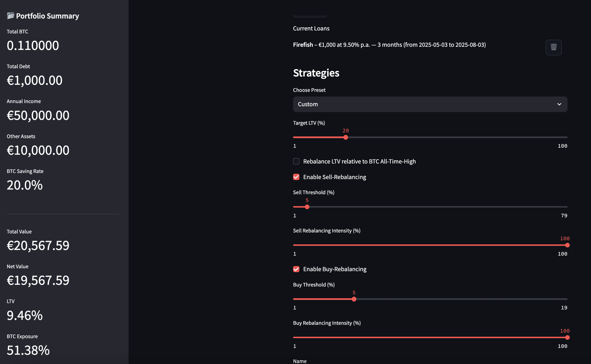
Task: Click the Net Value metric €19,567.59
Action: (x=38, y=280)
